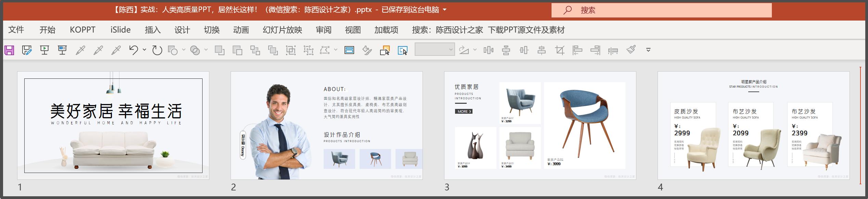Switch to the 视图 tab

[353, 30]
